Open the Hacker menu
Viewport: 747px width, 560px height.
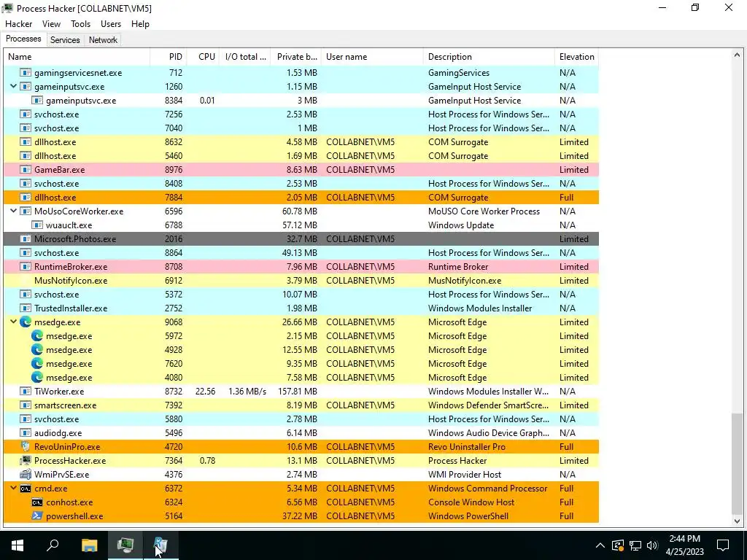pos(18,24)
